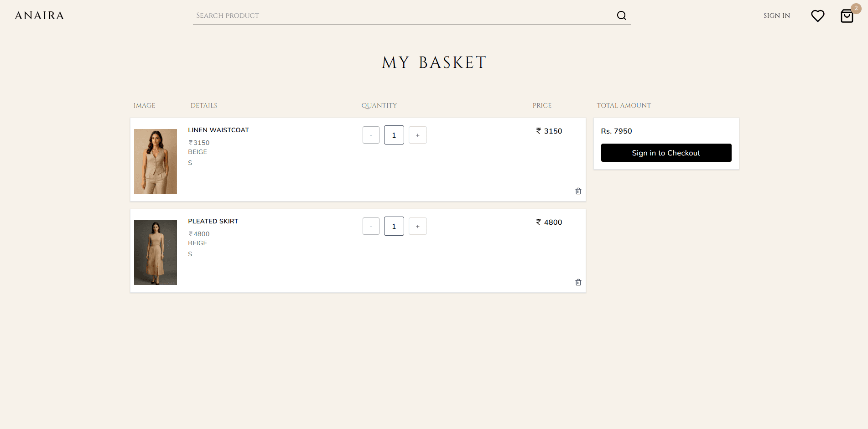Click the Pleated Skirt quantity field
Image resolution: width=868 pixels, height=429 pixels.
394,226
